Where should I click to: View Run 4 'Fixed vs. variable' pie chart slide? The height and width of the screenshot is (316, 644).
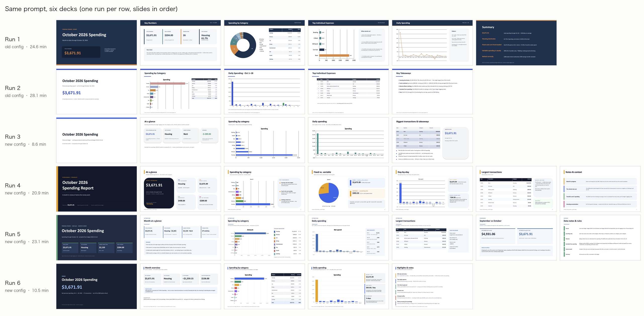348,189
